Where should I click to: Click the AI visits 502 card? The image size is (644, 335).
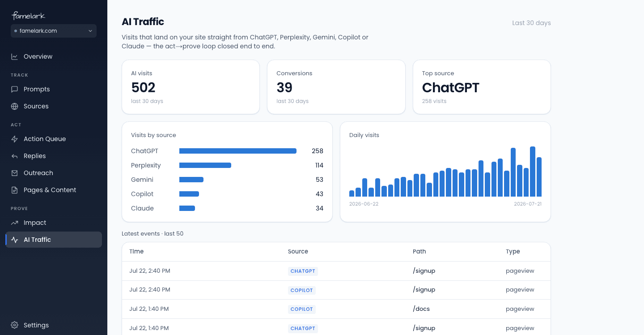click(x=191, y=87)
